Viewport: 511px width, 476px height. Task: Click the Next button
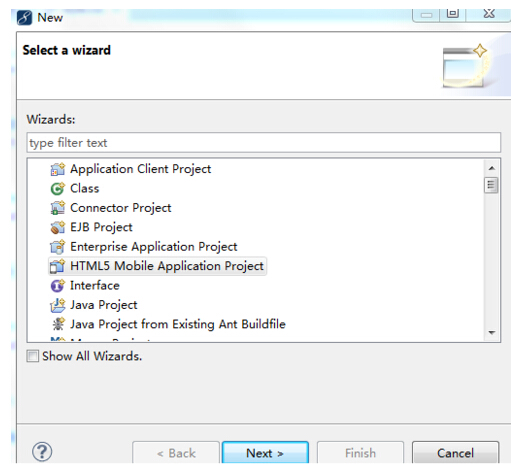tap(265, 453)
